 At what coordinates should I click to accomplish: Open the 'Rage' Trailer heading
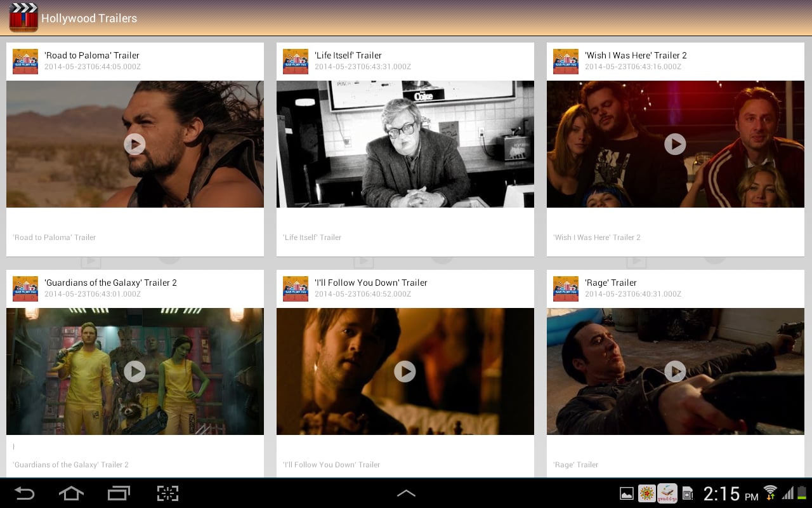tap(611, 283)
